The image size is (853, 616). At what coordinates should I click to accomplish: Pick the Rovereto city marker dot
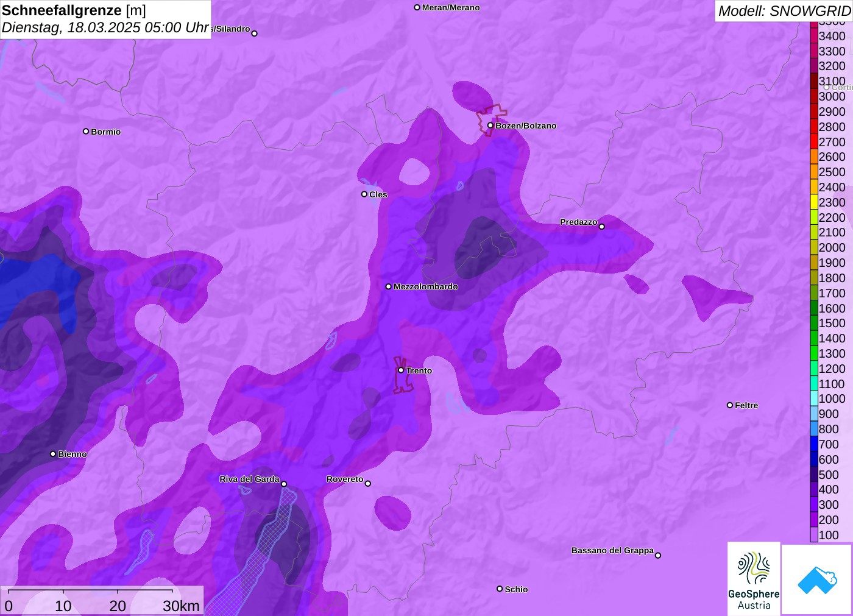tap(367, 483)
